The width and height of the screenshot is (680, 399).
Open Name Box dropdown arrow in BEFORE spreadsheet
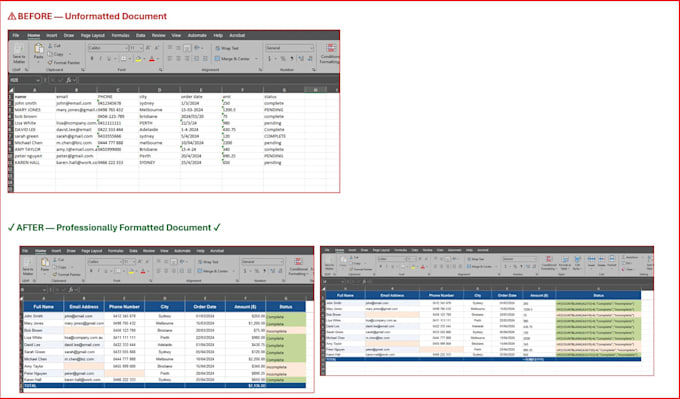tap(38, 80)
